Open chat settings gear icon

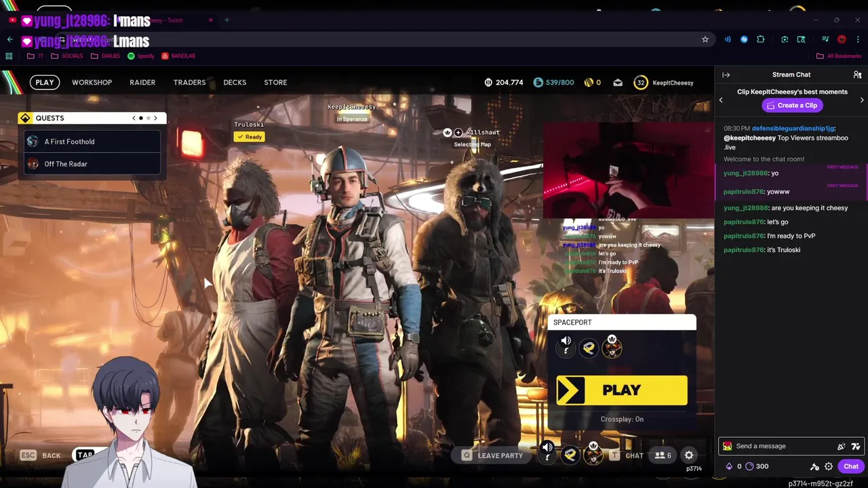(829, 466)
